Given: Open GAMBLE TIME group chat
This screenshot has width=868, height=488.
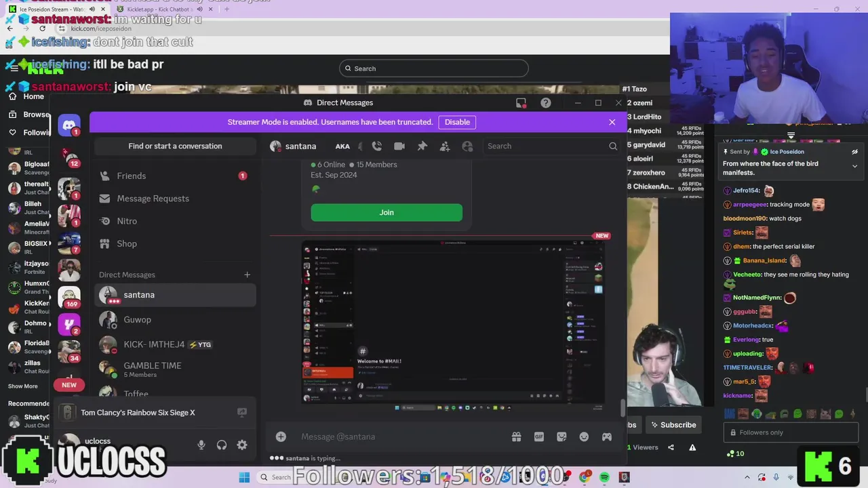Looking at the screenshot, I should [175, 369].
